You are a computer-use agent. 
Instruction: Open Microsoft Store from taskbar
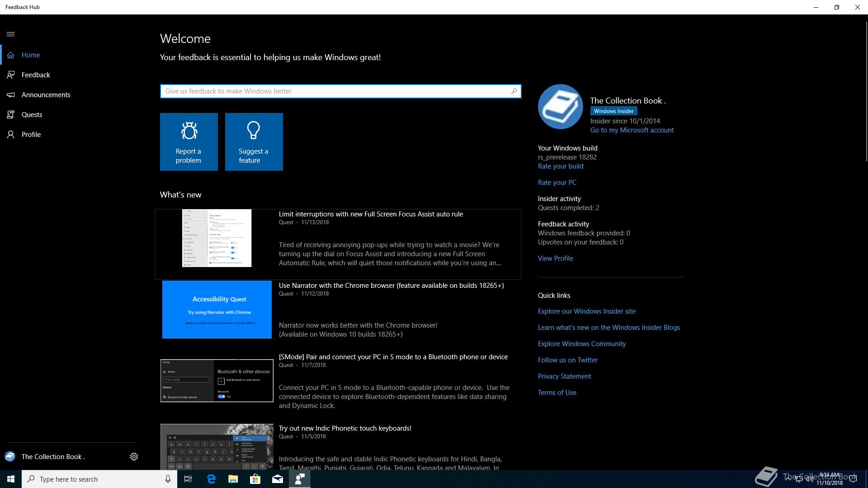(255, 479)
